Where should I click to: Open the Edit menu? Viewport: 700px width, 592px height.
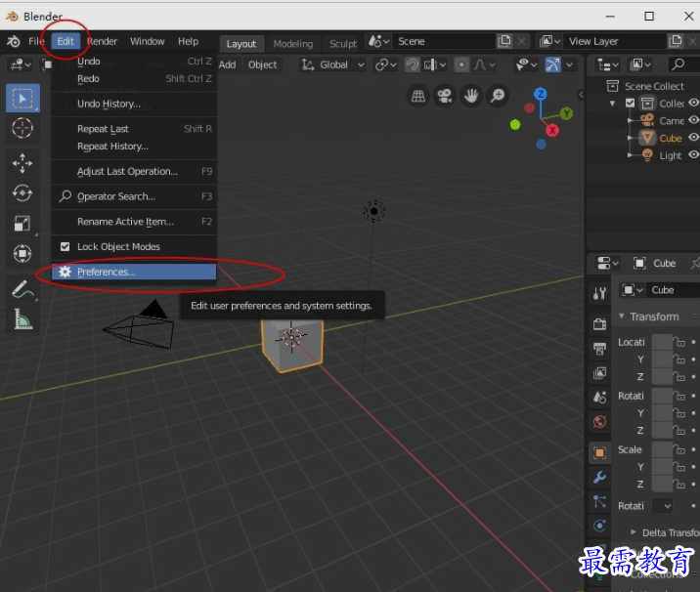coord(66,41)
